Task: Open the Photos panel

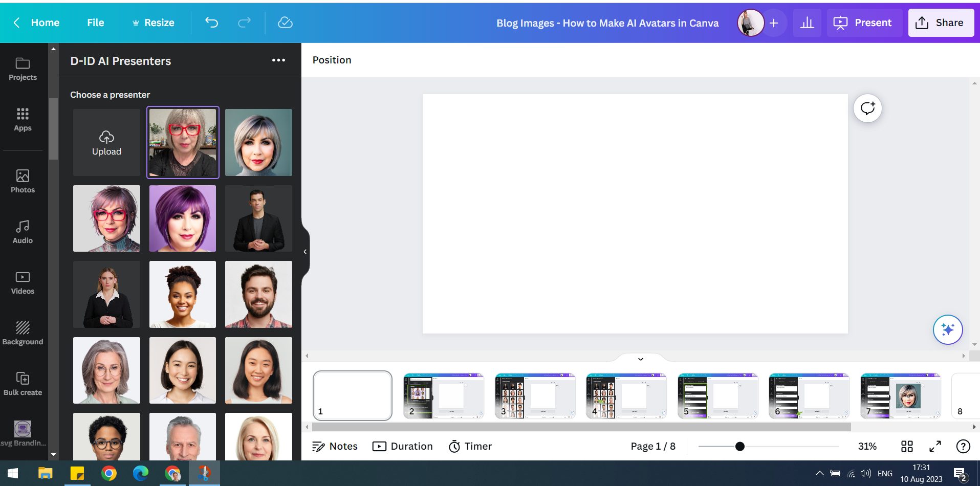Action: click(x=23, y=181)
